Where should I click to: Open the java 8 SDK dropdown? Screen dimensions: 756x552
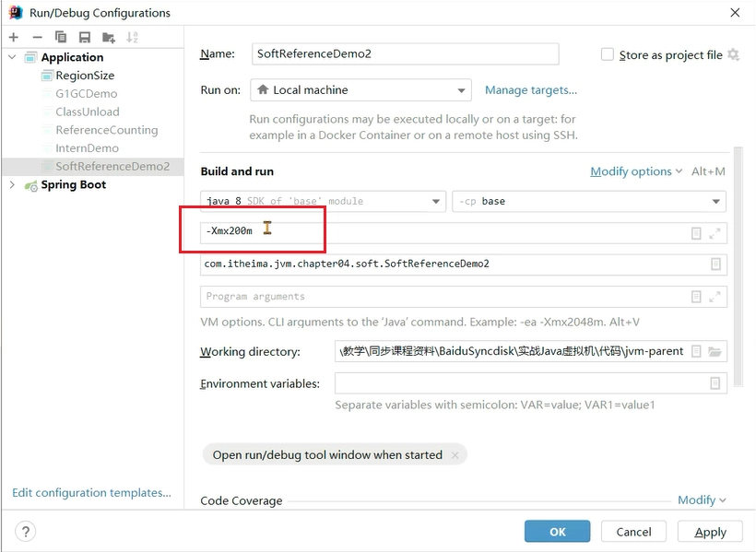[x=323, y=202]
